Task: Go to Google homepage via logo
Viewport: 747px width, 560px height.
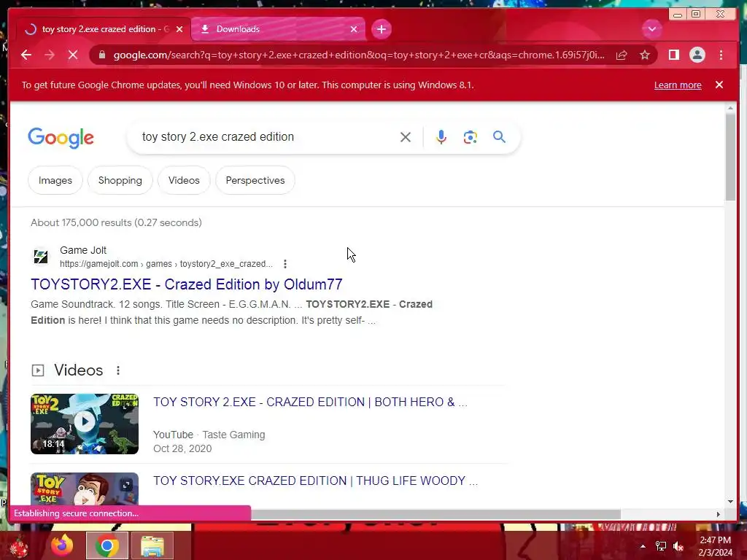Action: point(61,138)
